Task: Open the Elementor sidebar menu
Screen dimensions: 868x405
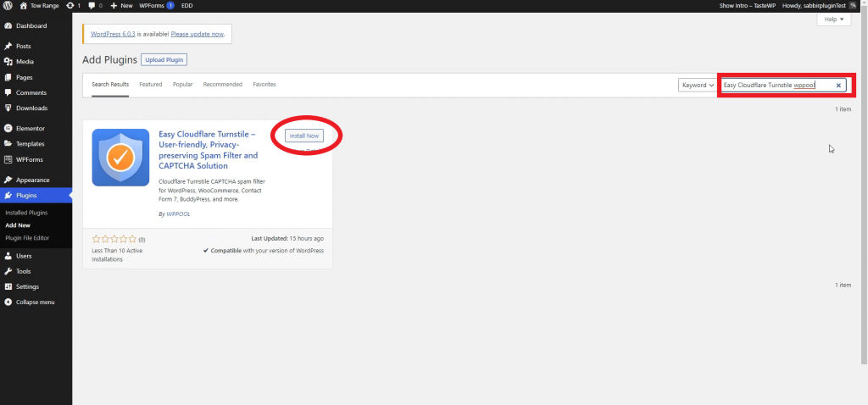Action: (36, 128)
